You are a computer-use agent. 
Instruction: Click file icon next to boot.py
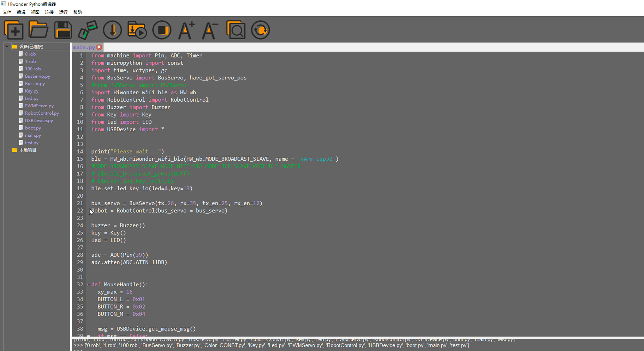tap(21, 128)
